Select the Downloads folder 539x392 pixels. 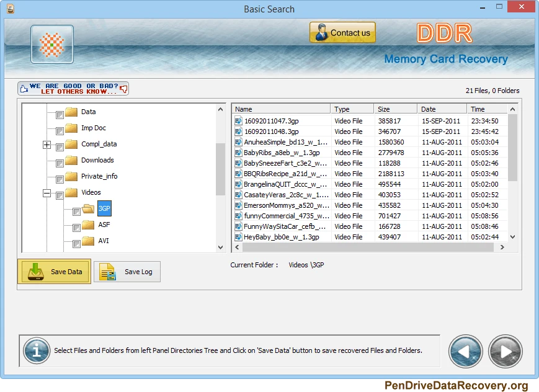96,160
